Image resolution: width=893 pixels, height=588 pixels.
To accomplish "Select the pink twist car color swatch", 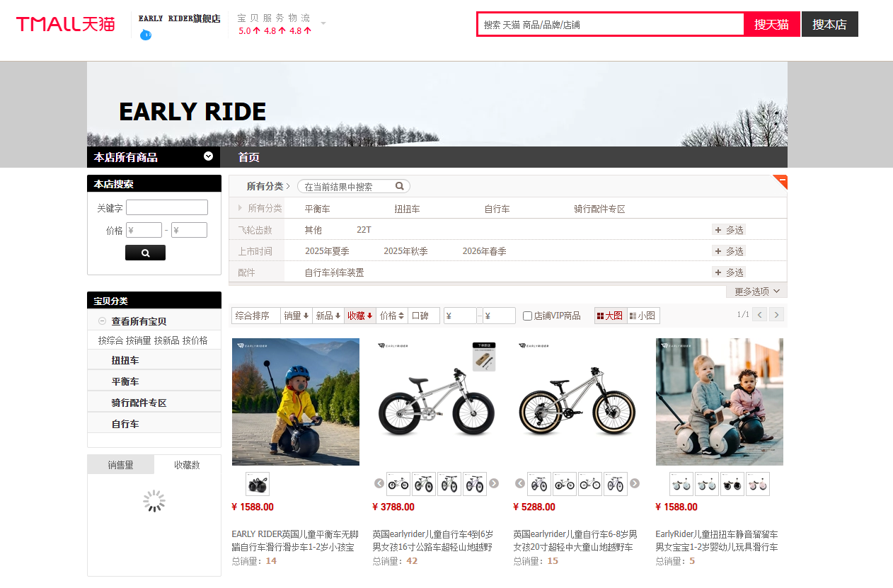I will point(758,484).
